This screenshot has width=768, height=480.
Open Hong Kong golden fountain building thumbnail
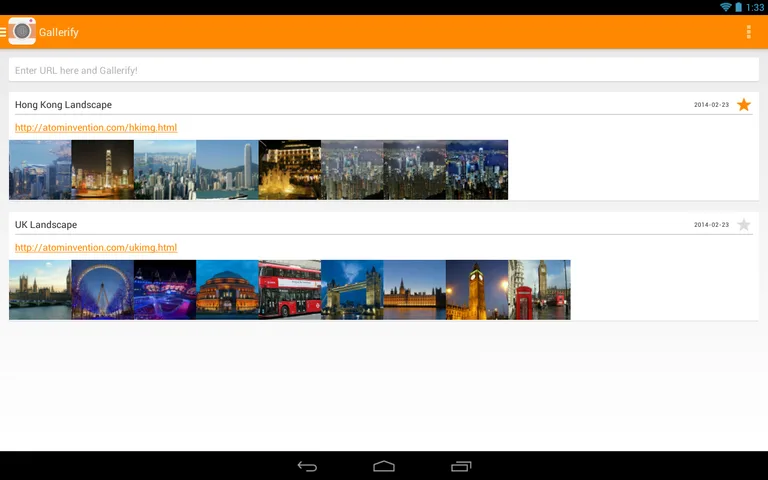click(290, 169)
